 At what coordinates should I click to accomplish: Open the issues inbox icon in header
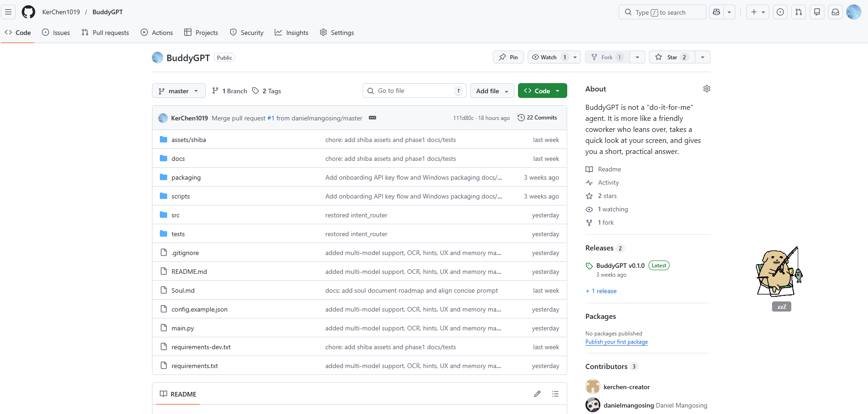click(x=780, y=12)
